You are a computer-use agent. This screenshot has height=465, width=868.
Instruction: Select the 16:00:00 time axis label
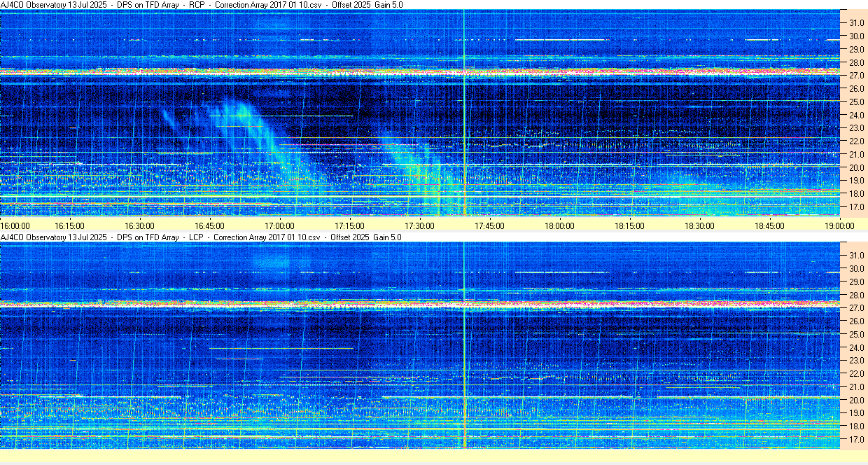point(15,225)
